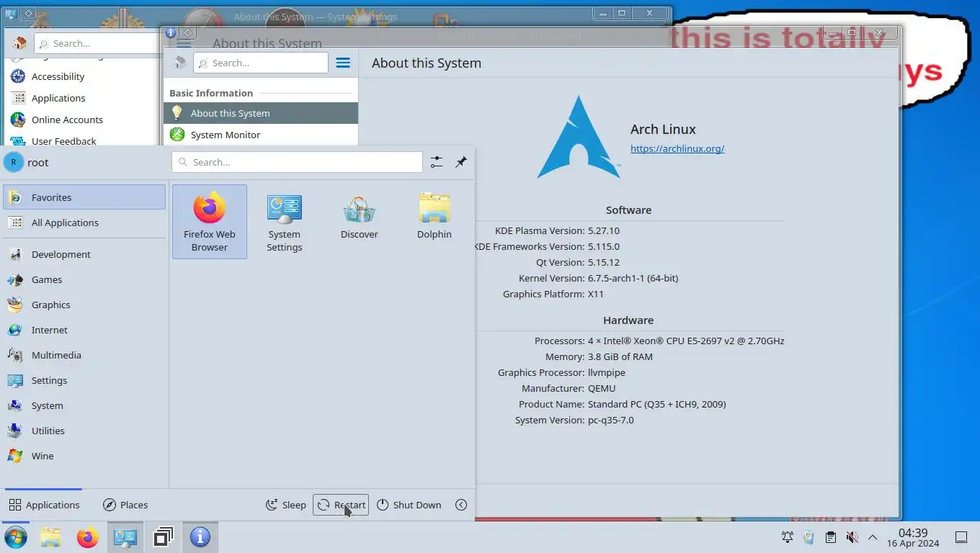This screenshot has height=553, width=980.
Task: Click the Shut Down button
Action: click(409, 505)
